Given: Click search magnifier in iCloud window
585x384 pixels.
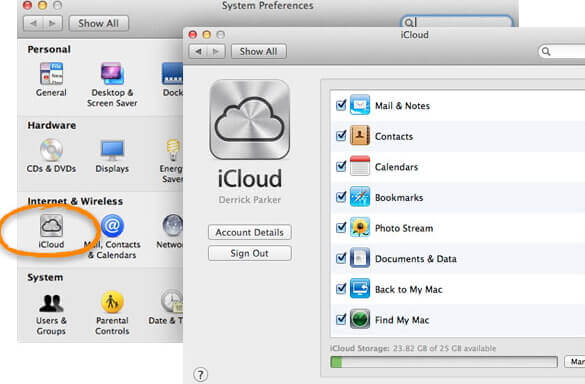Looking at the screenshot, I should click(x=546, y=51).
